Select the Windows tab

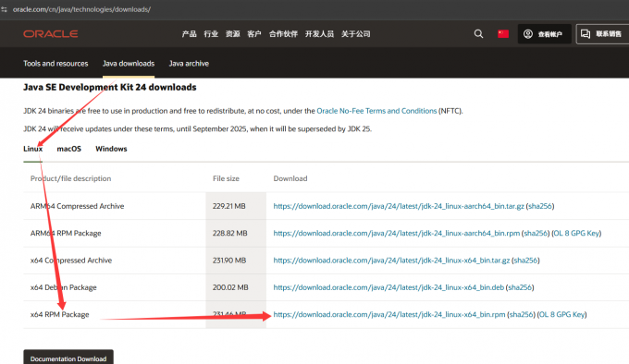(111, 149)
